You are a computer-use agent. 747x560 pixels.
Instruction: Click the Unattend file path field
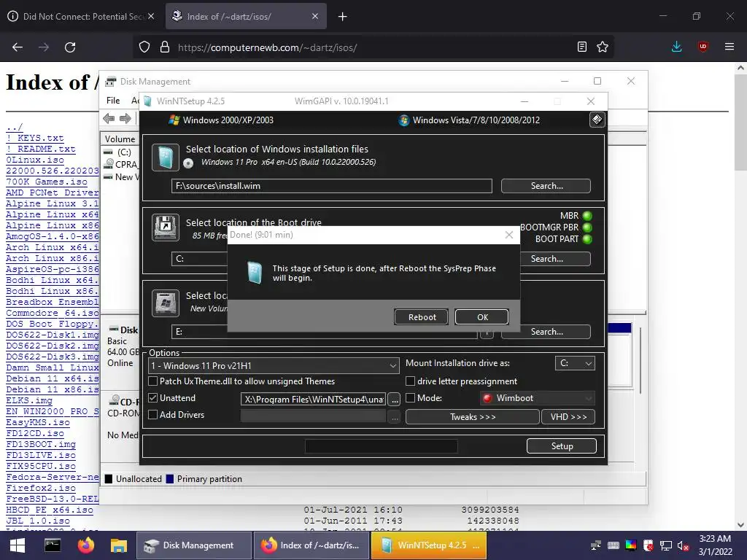pos(314,400)
